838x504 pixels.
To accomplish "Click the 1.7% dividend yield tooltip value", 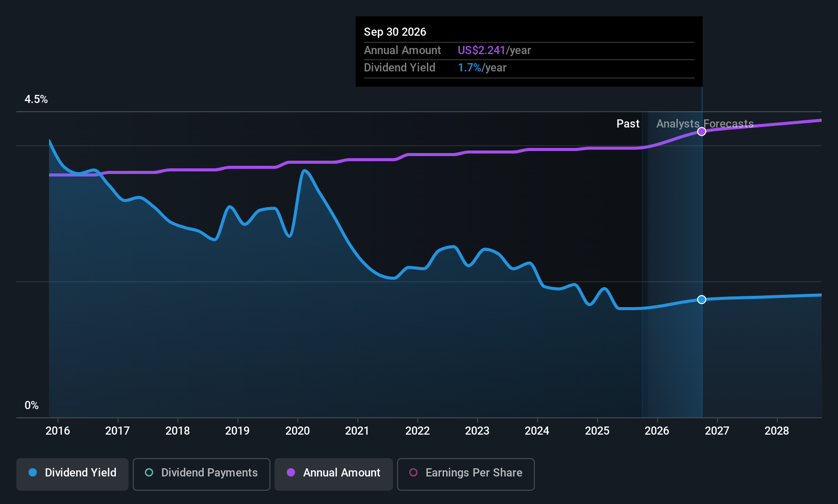I will click(x=470, y=68).
